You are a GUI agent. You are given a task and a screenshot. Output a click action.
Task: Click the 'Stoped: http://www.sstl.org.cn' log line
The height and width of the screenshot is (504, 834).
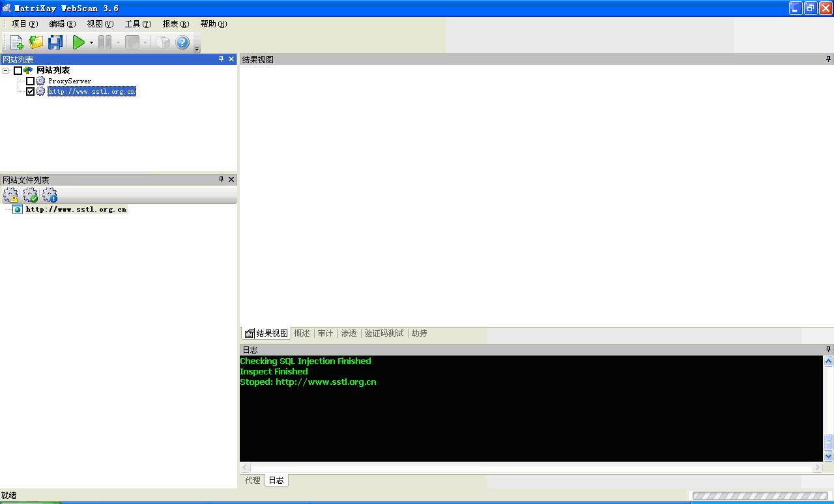click(x=308, y=382)
